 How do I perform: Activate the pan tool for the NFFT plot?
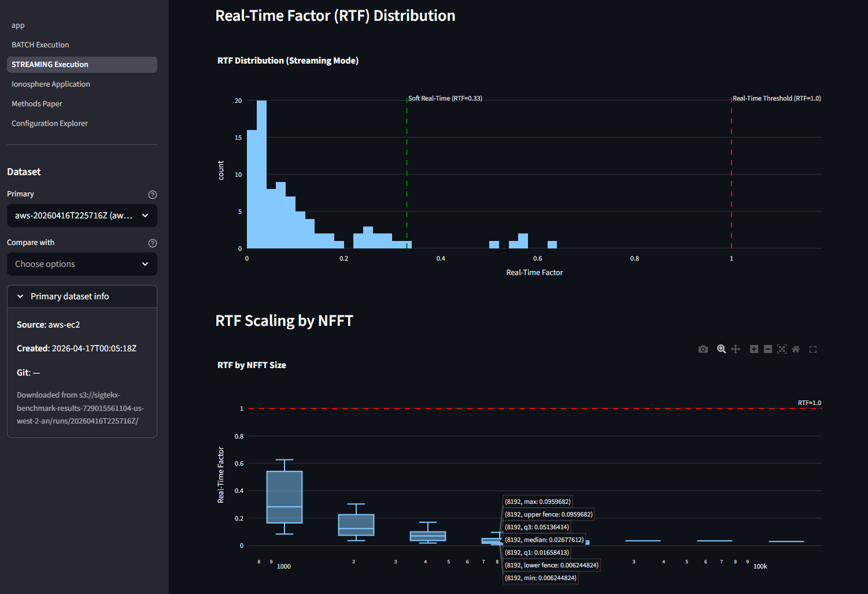pyautogui.click(x=736, y=349)
